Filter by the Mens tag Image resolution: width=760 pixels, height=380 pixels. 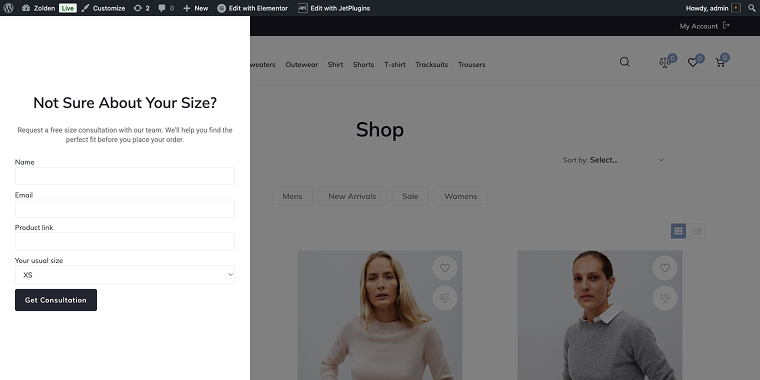(292, 196)
